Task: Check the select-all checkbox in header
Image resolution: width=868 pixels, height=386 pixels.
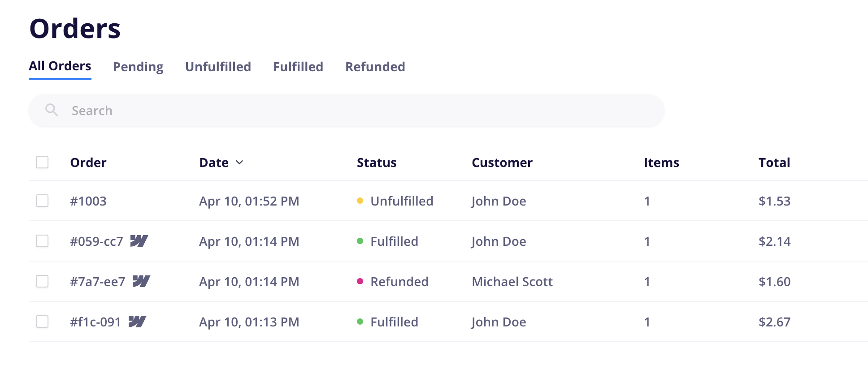Action: point(42,162)
